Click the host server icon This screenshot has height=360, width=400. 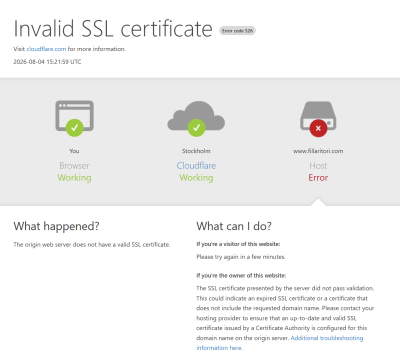(x=318, y=116)
